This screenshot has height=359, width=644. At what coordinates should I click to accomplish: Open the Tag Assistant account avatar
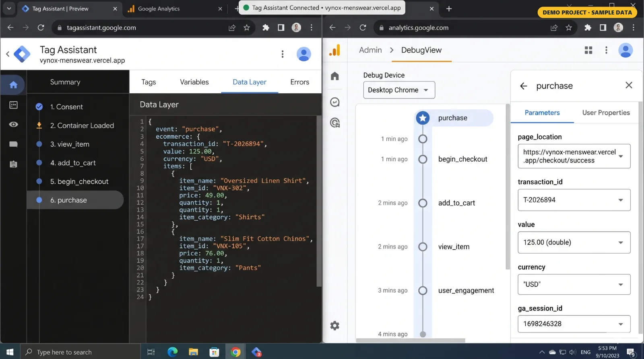303,54
